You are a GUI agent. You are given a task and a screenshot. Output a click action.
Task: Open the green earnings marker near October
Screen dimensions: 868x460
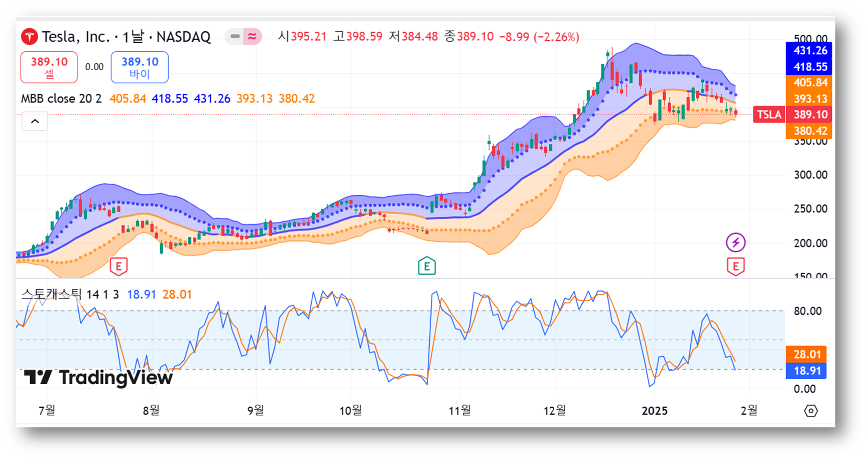tap(427, 266)
